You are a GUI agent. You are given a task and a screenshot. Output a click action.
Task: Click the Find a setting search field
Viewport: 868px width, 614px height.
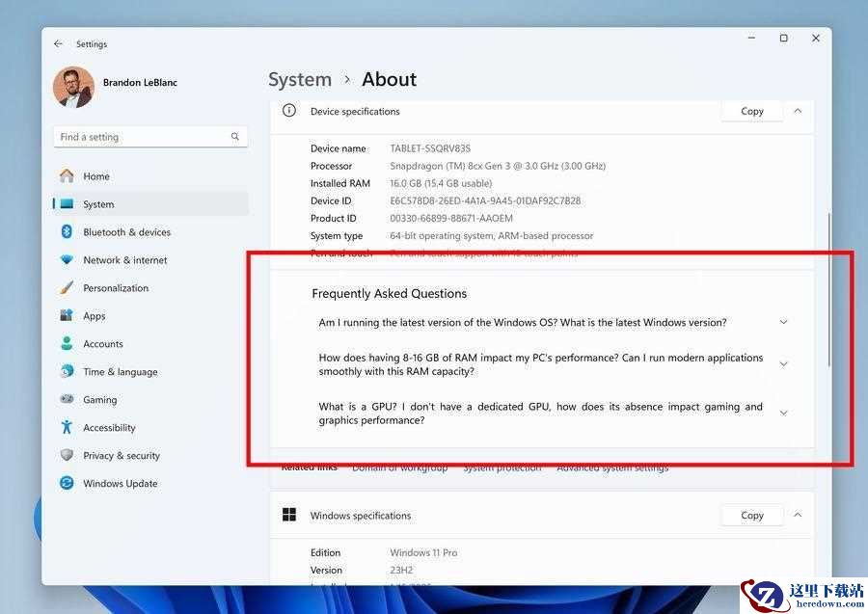coord(150,137)
